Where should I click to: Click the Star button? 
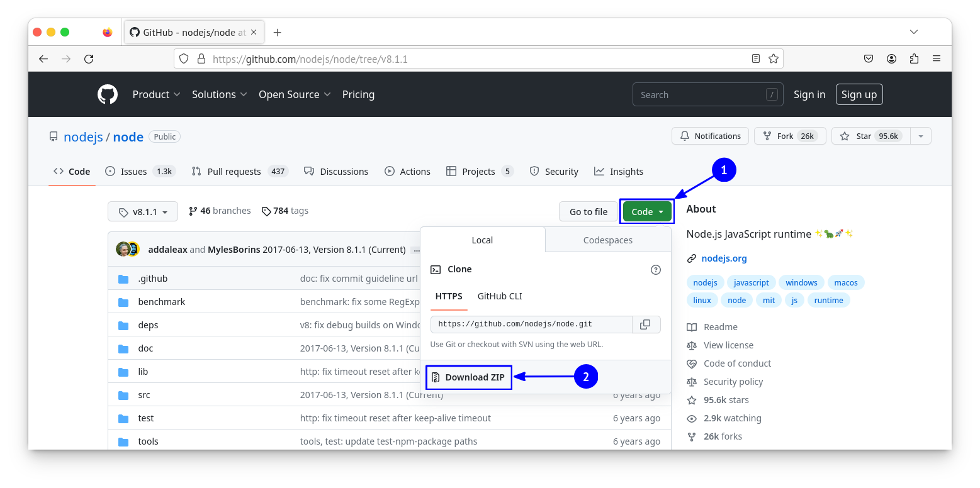tap(871, 136)
